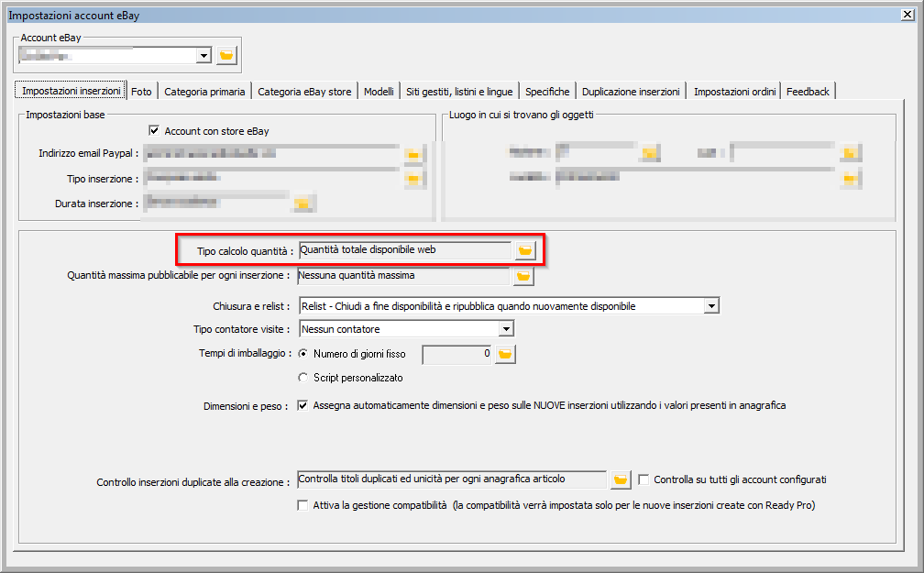Enable Attiva la gestione compatibilità checkbox
The width and height of the screenshot is (924, 573).
point(302,505)
